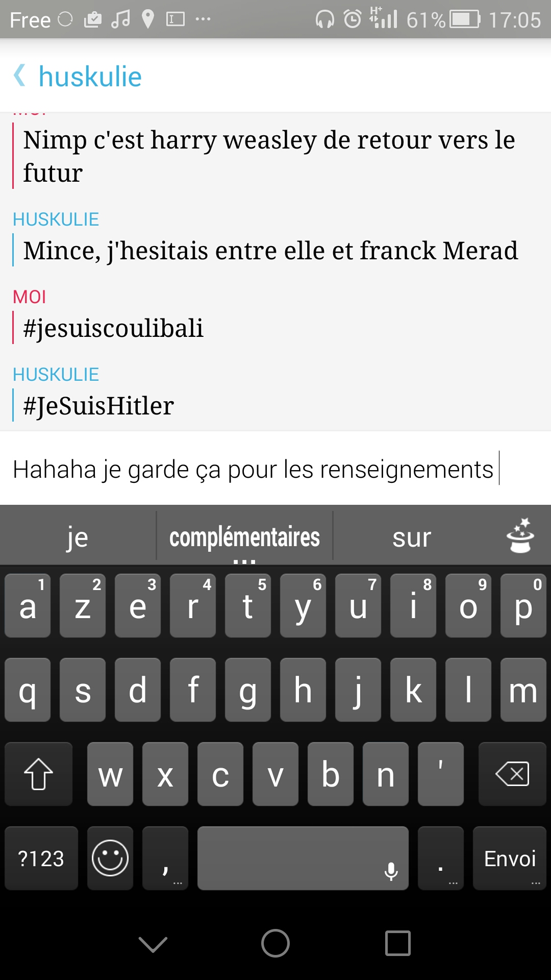Expand more suggestions under complémentaires
The width and height of the screenshot is (551, 980).
click(244, 560)
